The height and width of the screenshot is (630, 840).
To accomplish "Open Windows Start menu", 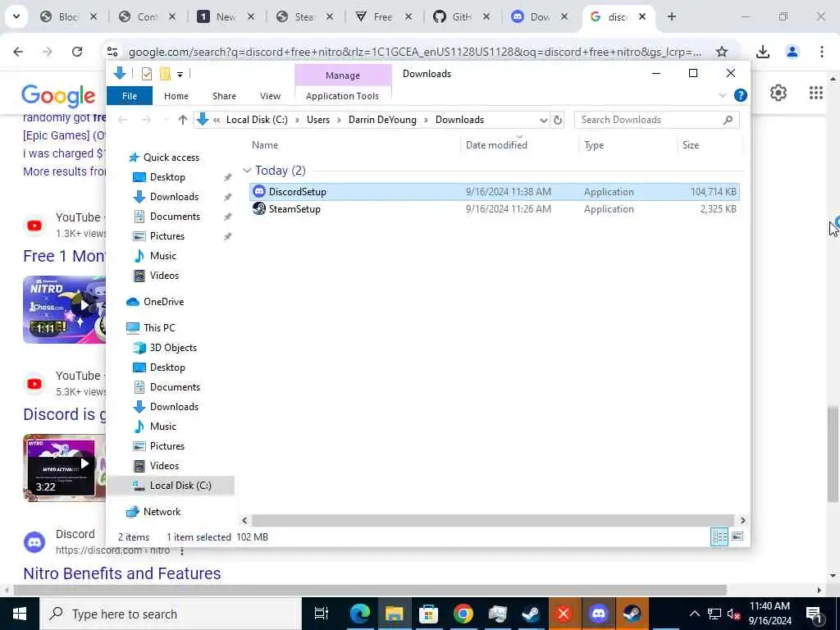I will pyautogui.click(x=20, y=614).
